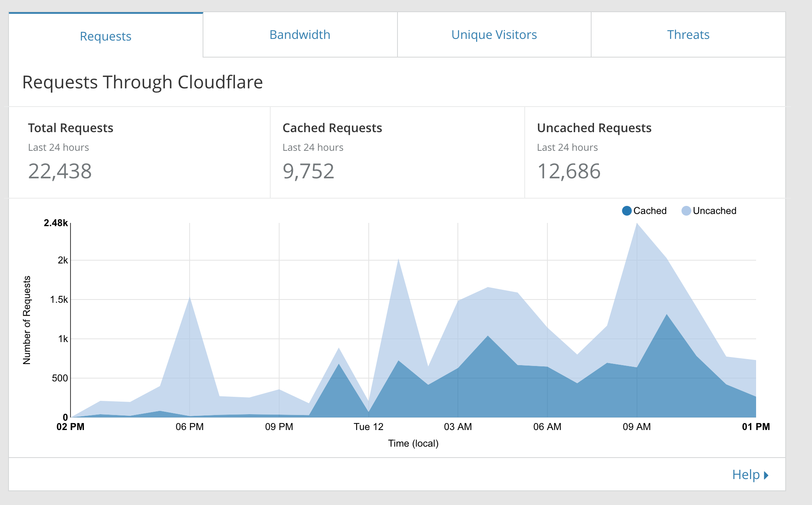
Task: Click Last 24 hours under Total Requests
Action: [58, 148]
